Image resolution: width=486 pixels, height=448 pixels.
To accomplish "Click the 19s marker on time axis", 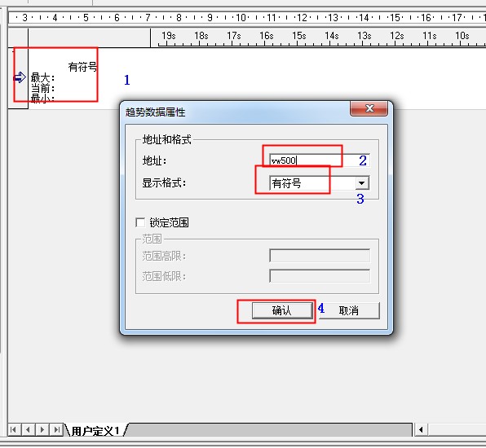I will [x=169, y=36].
